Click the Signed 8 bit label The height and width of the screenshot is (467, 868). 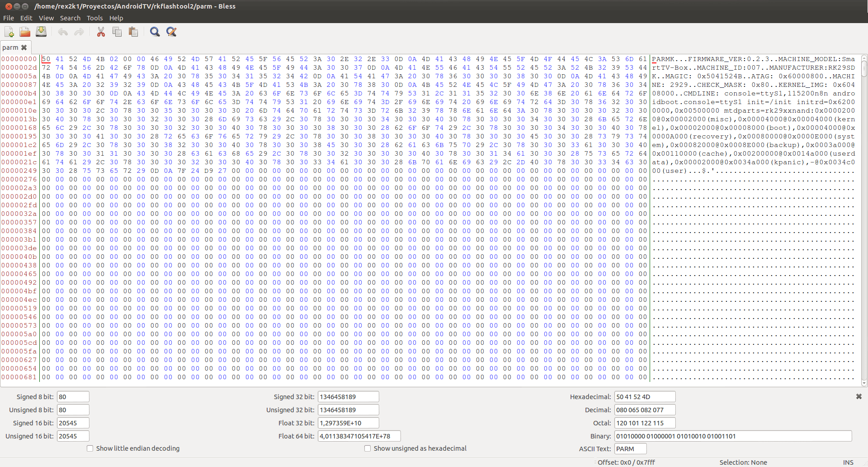pyautogui.click(x=35, y=397)
